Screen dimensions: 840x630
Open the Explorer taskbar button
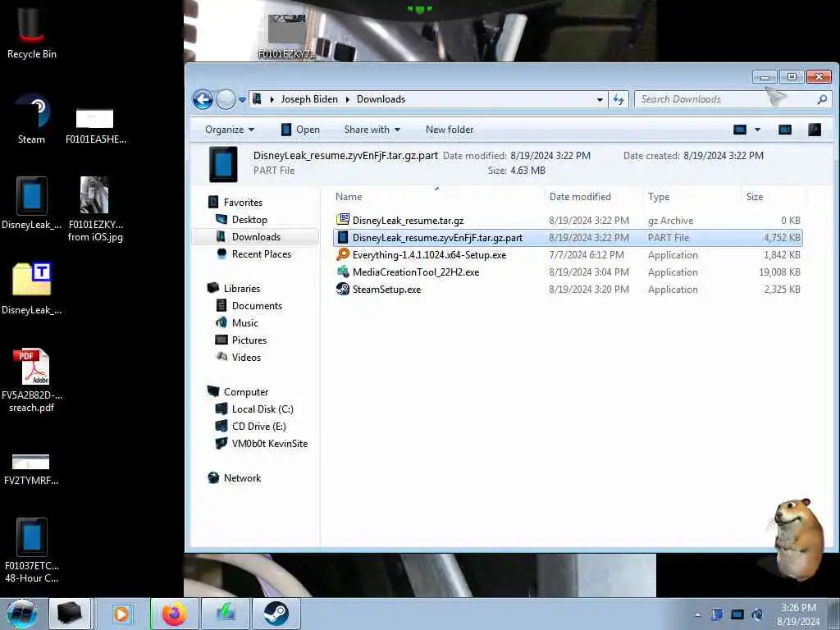[71, 614]
